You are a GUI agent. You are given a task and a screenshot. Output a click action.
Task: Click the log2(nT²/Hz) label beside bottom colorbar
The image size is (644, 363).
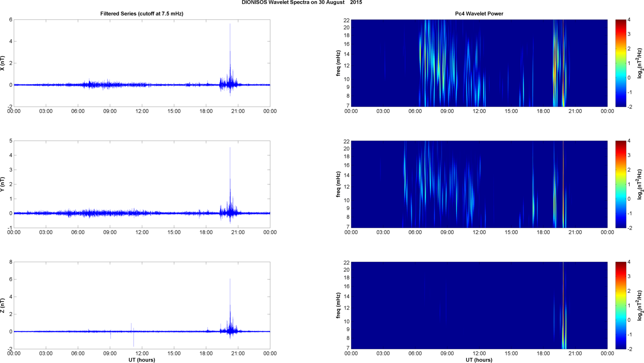pyautogui.click(x=640, y=306)
